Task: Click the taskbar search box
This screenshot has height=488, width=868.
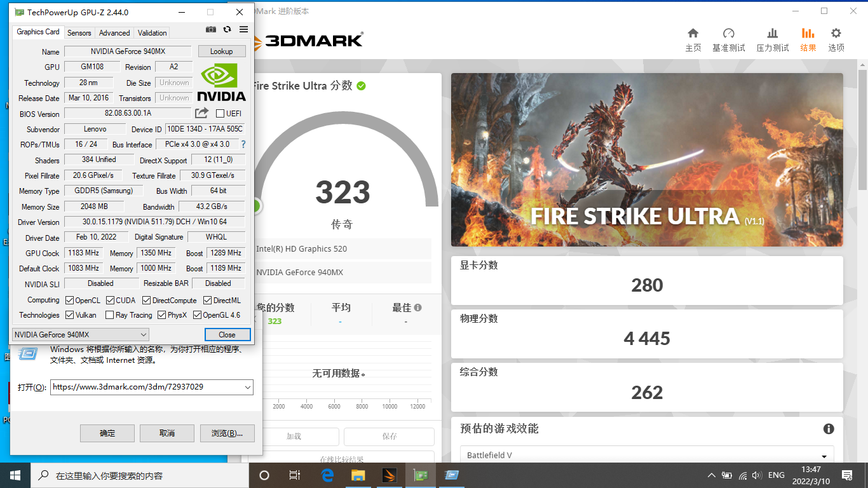Action: 140,475
